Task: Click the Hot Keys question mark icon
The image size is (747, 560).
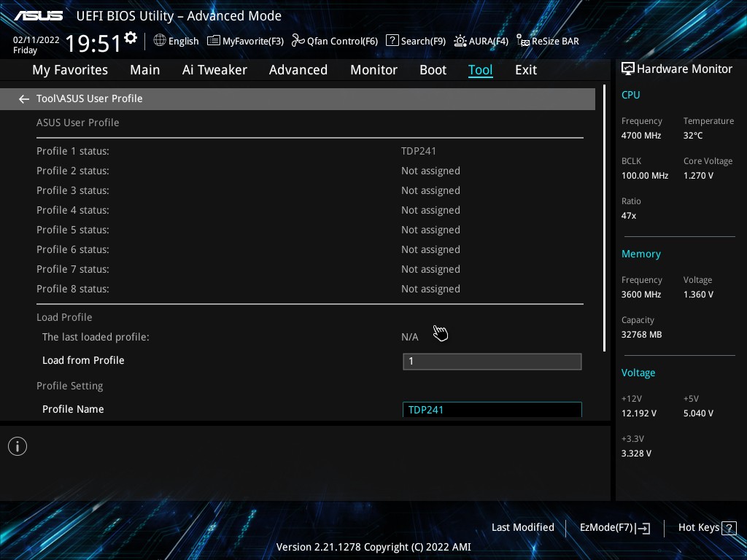Action: [x=729, y=528]
